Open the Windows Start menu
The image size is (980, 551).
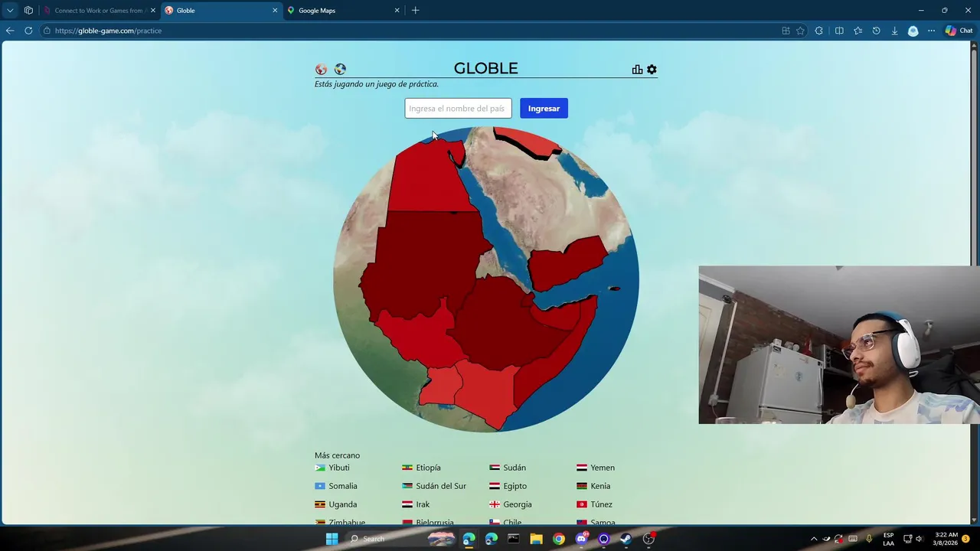tap(332, 539)
